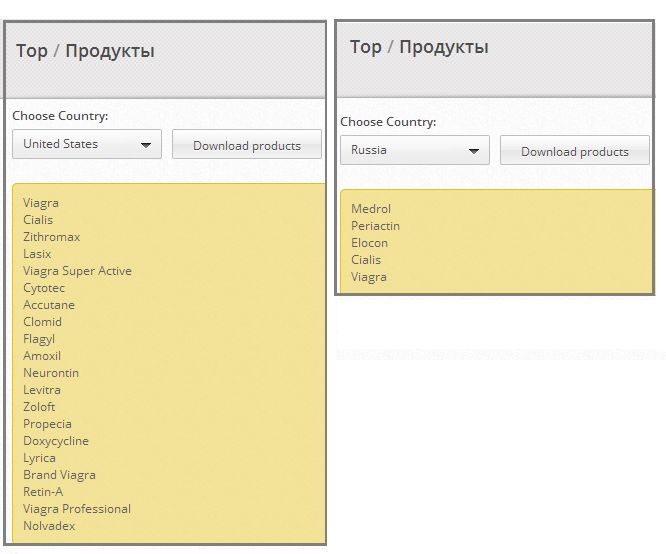Select Accutane in the product list
The width and height of the screenshot is (666, 554).
49,305
